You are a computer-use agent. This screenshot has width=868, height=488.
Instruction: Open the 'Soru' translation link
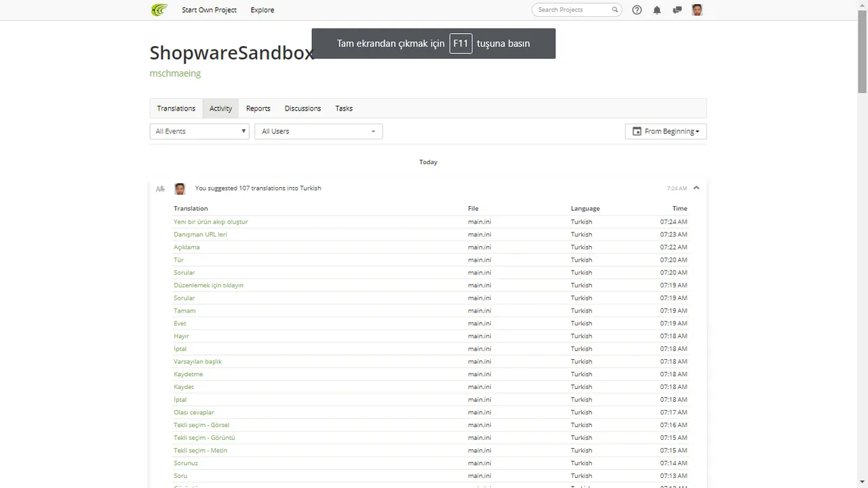point(180,476)
